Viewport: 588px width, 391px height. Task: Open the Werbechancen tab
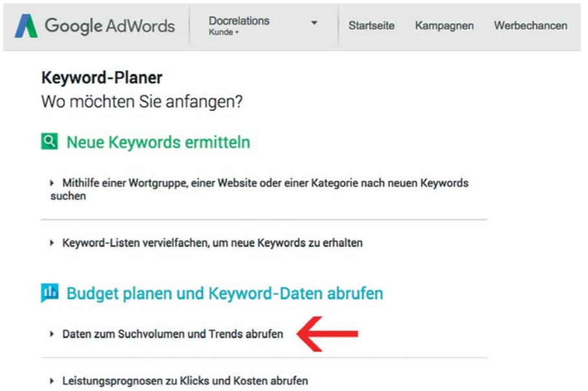point(530,25)
